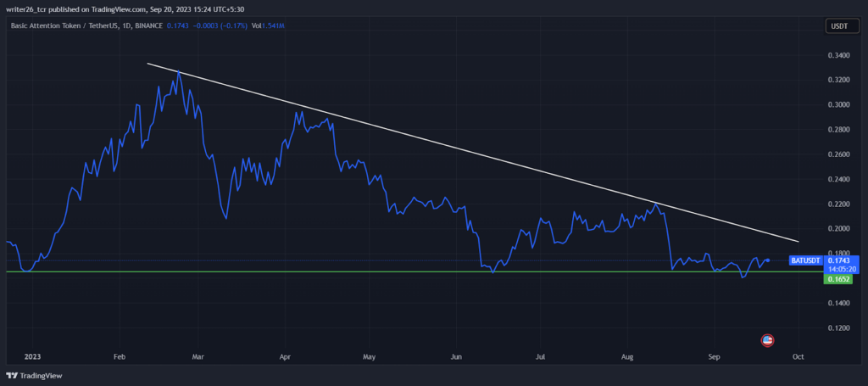Screen dimensions: 868x386
Task: Click the last-price dot on the chart line
Action: pyautogui.click(x=767, y=260)
